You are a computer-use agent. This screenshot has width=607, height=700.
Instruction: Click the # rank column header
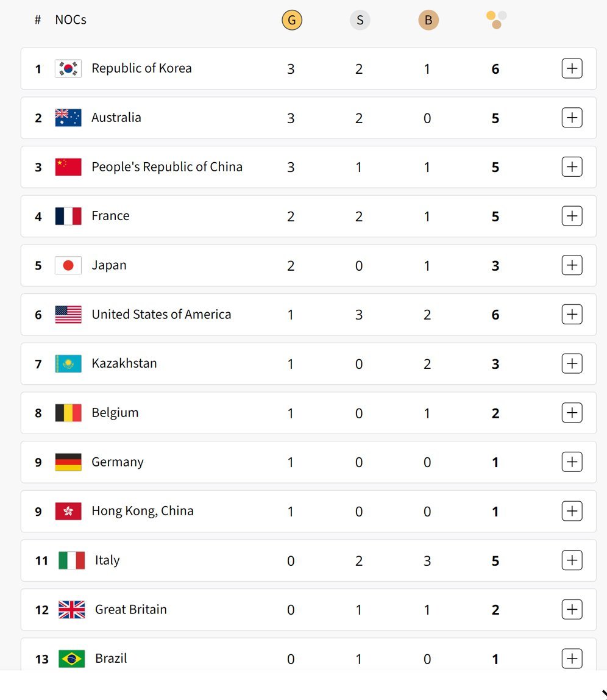click(x=38, y=20)
